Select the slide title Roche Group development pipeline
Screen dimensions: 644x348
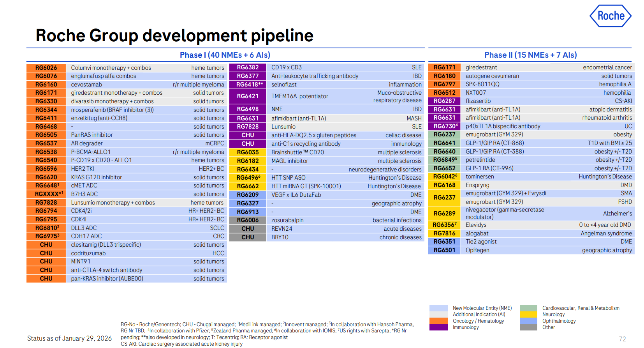(174, 35)
